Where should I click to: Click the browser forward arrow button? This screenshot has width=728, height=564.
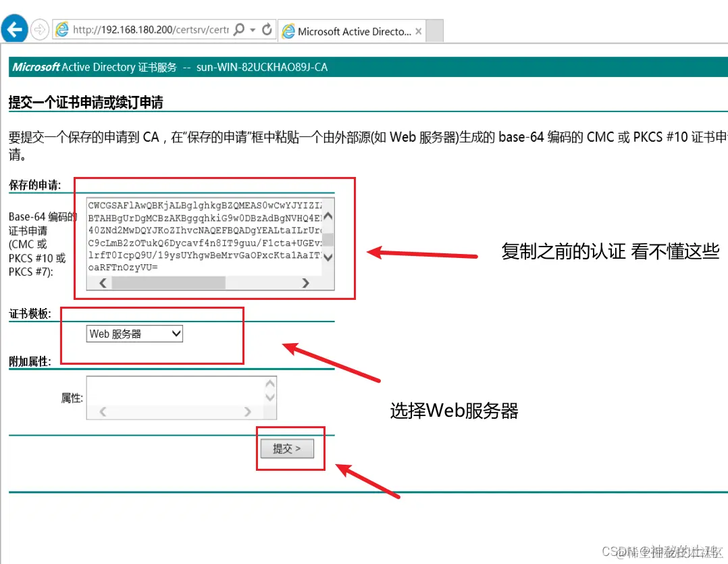click(x=40, y=30)
